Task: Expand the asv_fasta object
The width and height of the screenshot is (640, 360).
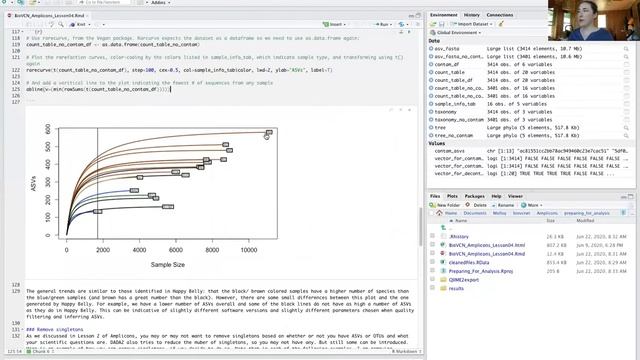Action: pos(431,49)
